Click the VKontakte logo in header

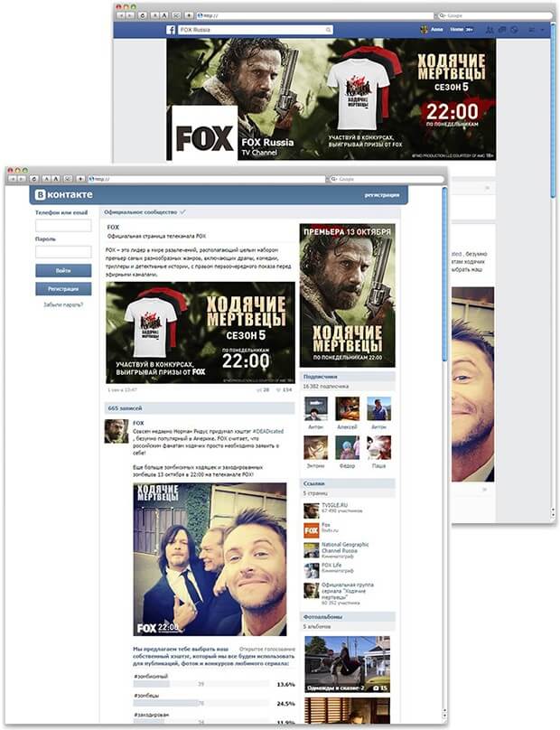tap(63, 194)
